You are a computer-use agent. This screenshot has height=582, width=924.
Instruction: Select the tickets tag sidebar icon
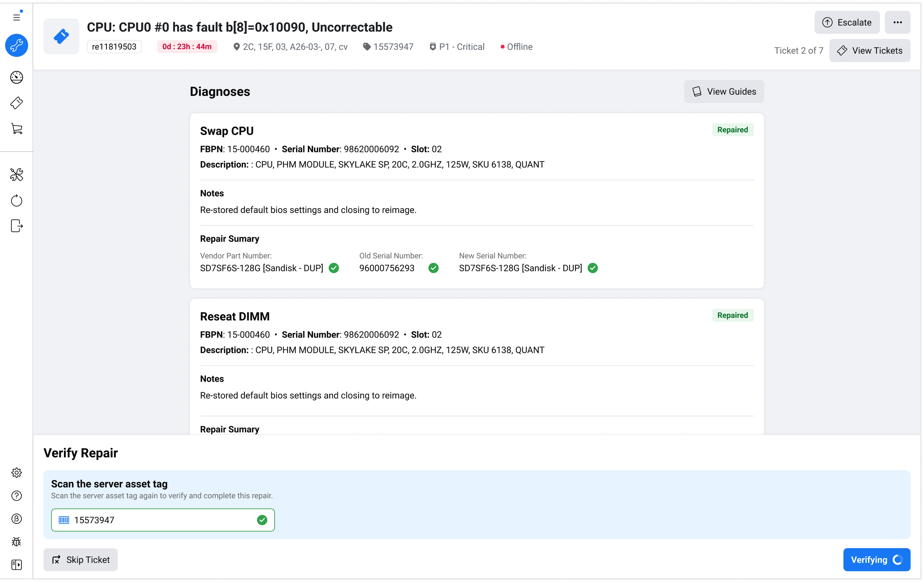tap(17, 103)
